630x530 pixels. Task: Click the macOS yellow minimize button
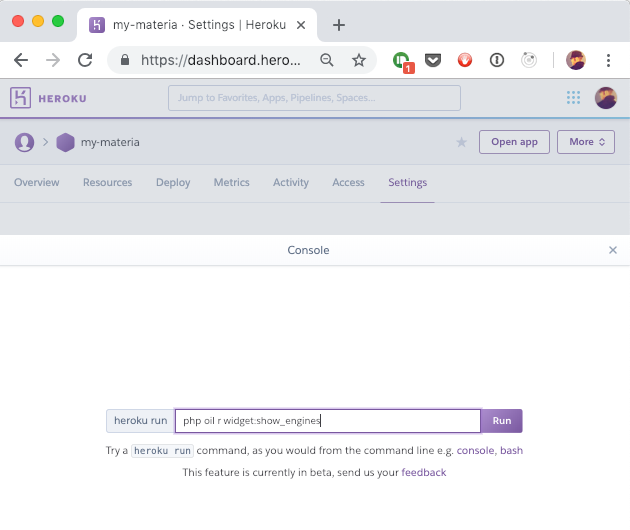pyautogui.click(x=38, y=21)
